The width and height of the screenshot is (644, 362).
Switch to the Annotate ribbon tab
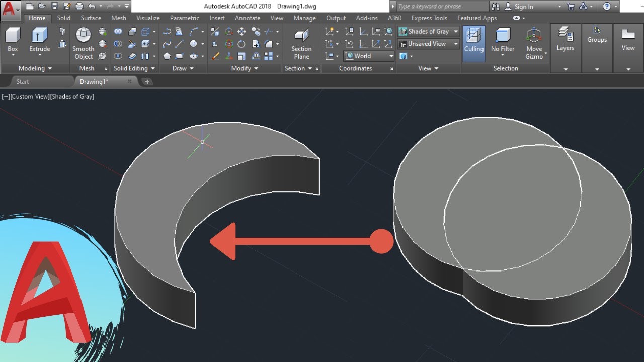point(248,18)
